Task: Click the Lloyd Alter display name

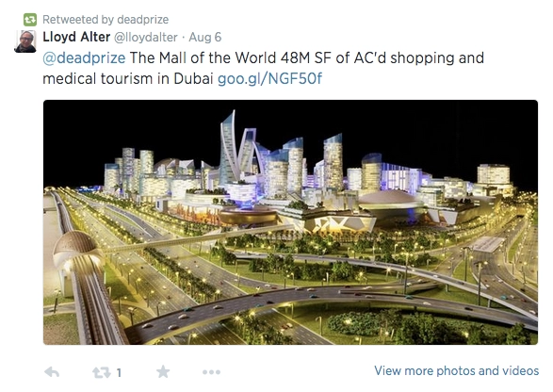Action: (76, 37)
